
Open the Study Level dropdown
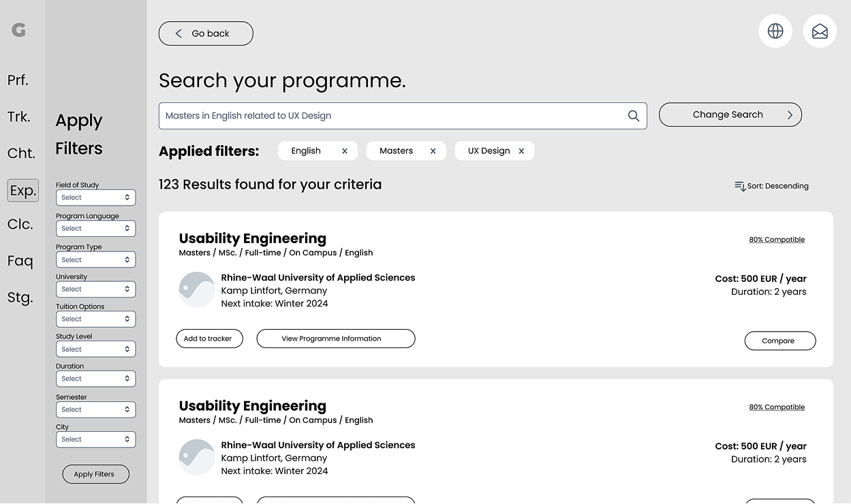(95, 349)
